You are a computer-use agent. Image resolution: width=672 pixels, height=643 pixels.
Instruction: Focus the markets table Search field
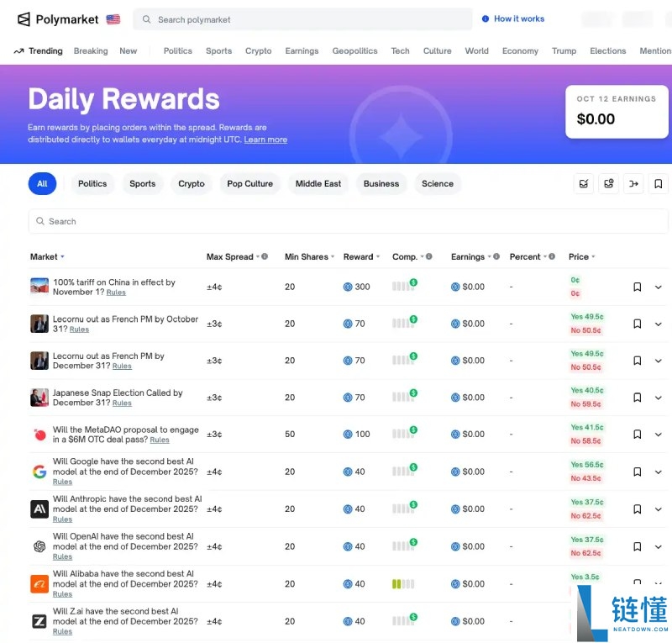coord(348,221)
